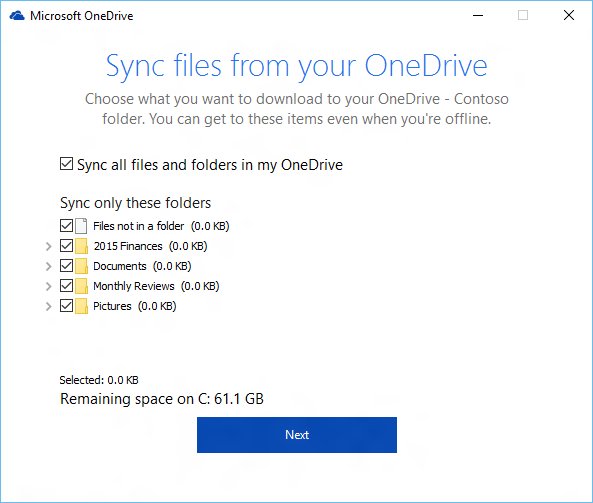The image size is (593, 503).
Task: Click the 2015 Finances folder icon
Action: coord(81,246)
